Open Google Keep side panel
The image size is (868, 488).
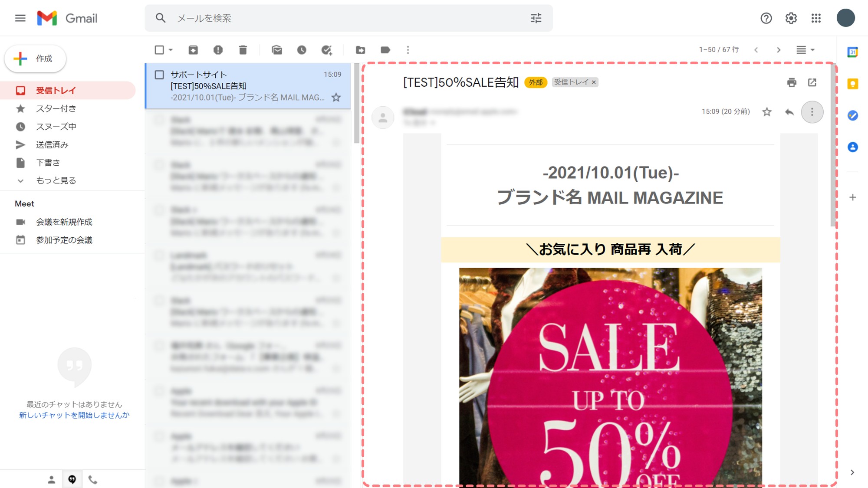click(853, 84)
